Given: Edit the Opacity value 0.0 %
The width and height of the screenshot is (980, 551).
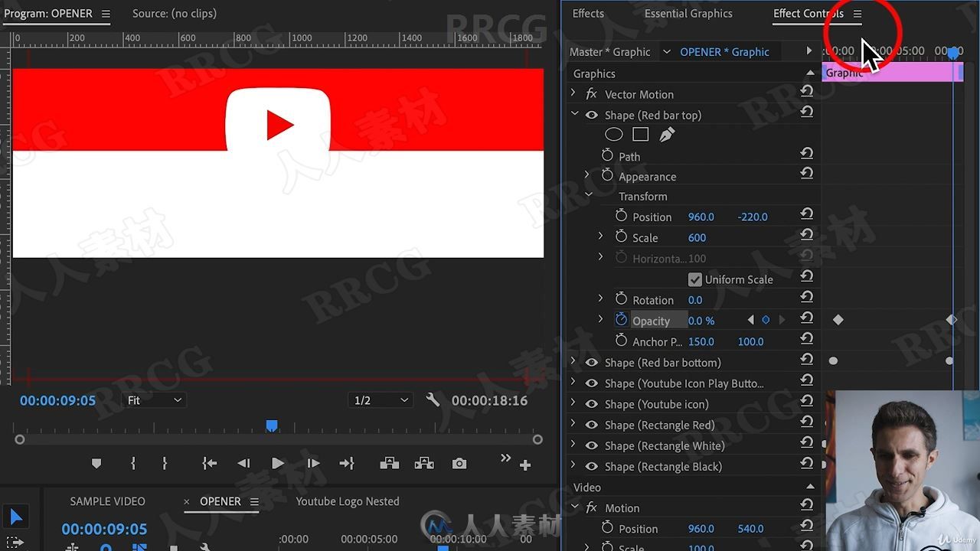Looking at the screenshot, I should [x=701, y=321].
